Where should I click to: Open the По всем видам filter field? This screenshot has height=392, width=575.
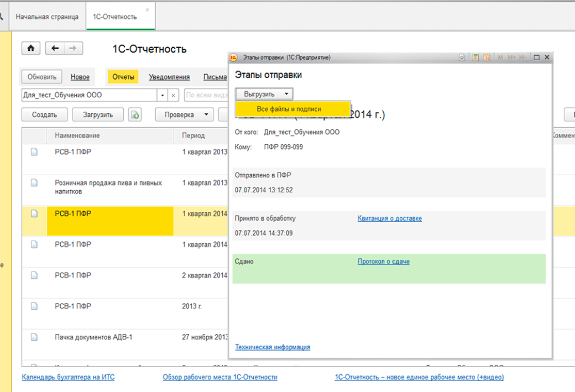(206, 95)
